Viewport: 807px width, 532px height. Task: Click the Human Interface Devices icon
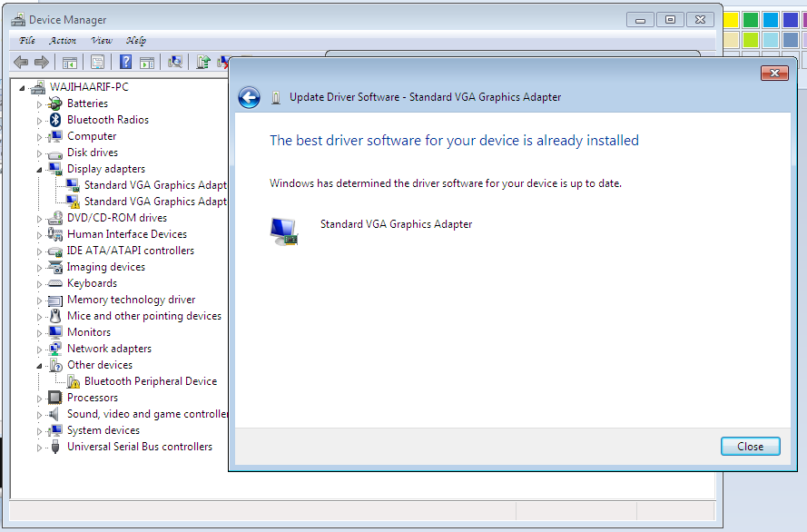click(55, 234)
